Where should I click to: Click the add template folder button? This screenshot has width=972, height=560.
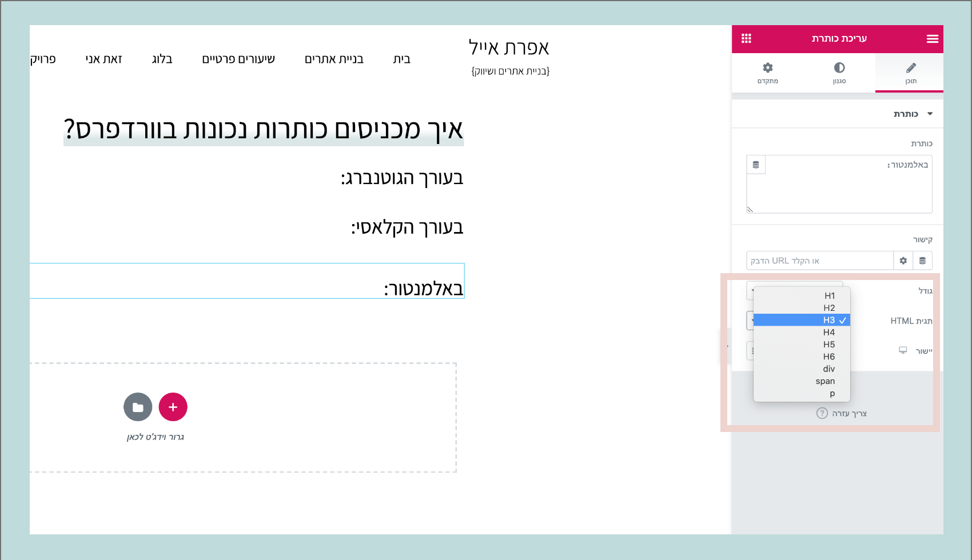[138, 407]
